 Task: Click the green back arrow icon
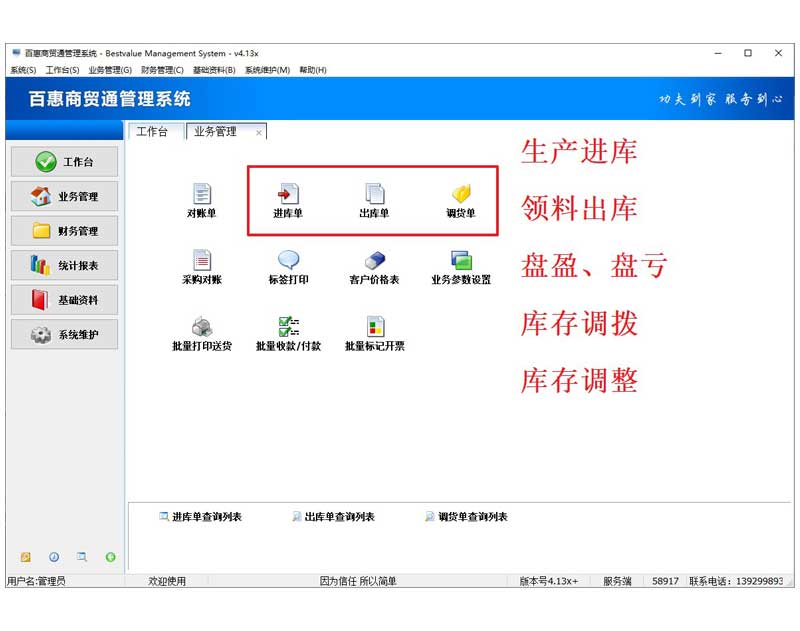(110, 557)
